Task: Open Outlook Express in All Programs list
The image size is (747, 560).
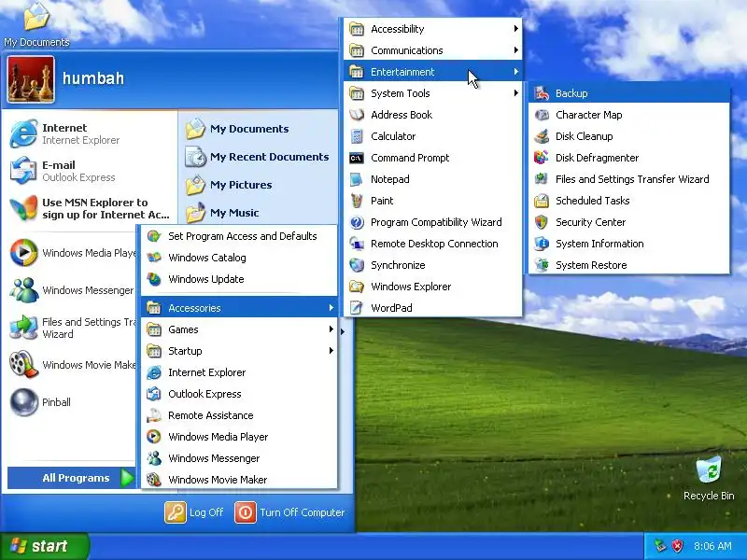Action: (x=239, y=394)
